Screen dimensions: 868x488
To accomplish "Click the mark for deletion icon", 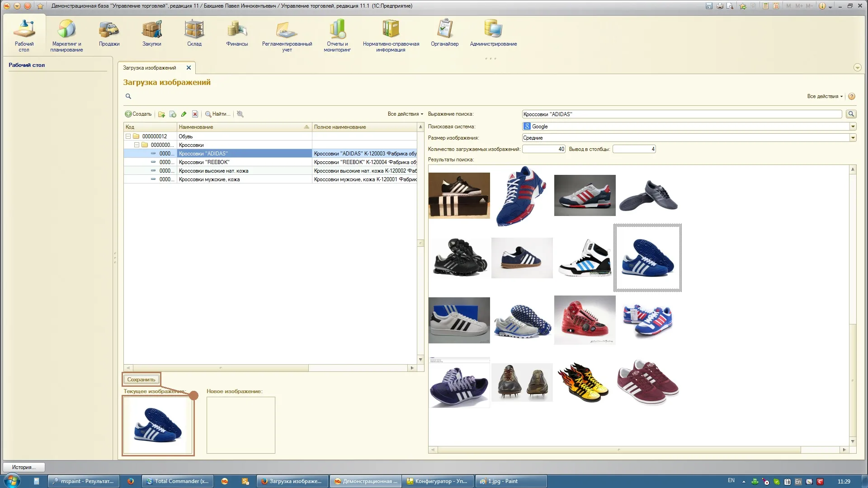I will [x=195, y=114].
